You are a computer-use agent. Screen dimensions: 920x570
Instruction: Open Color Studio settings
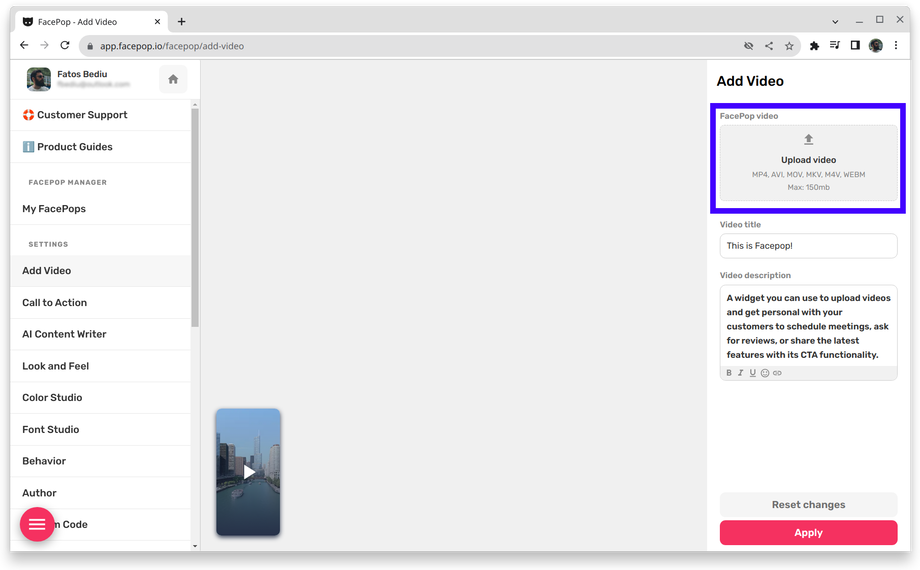(100, 397)
